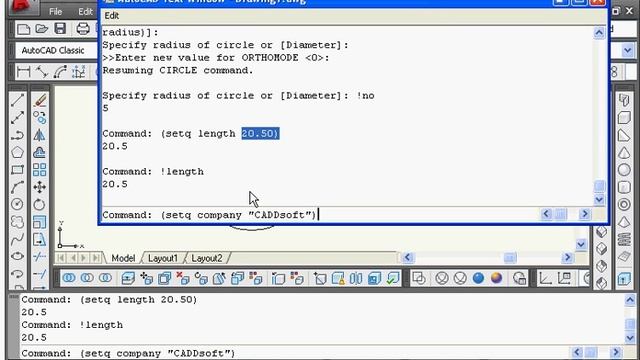This screenshot has width=640, height=360.
Task: Select the Ellipse draw tool
Action: pyautogui.click(x=17, y=256)
